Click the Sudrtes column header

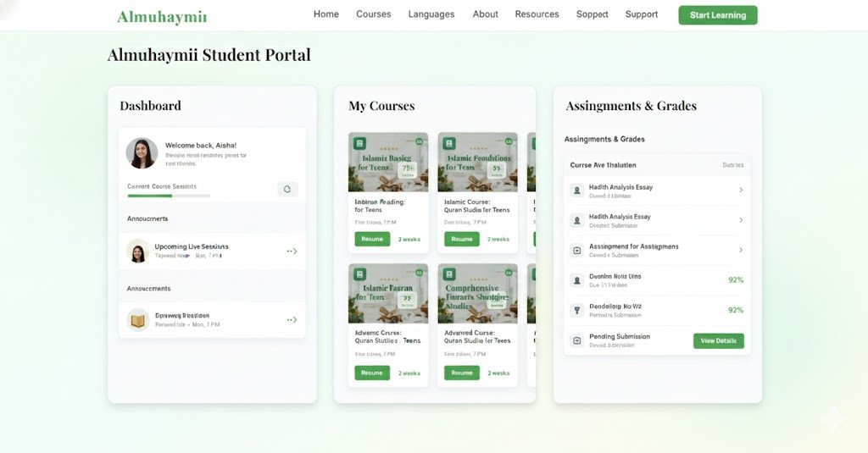733,165
